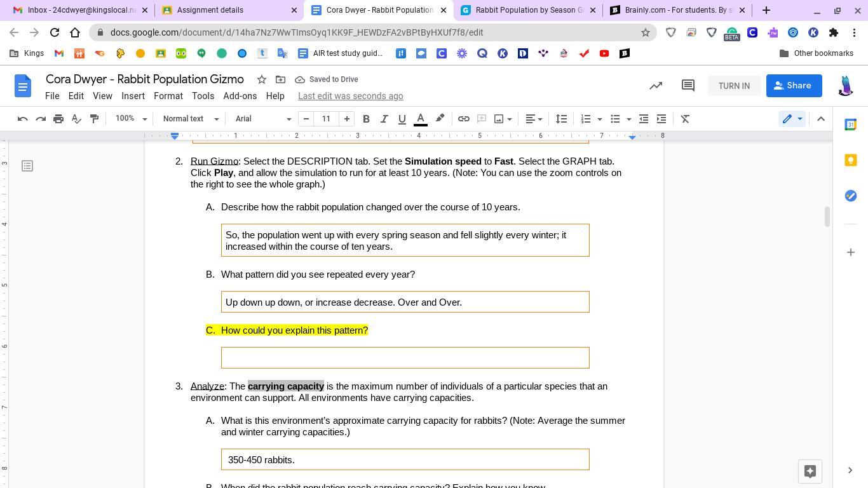The height and width of the screenshot is (488, 868).
Task: Click the Share button
Action: point(794,86)
